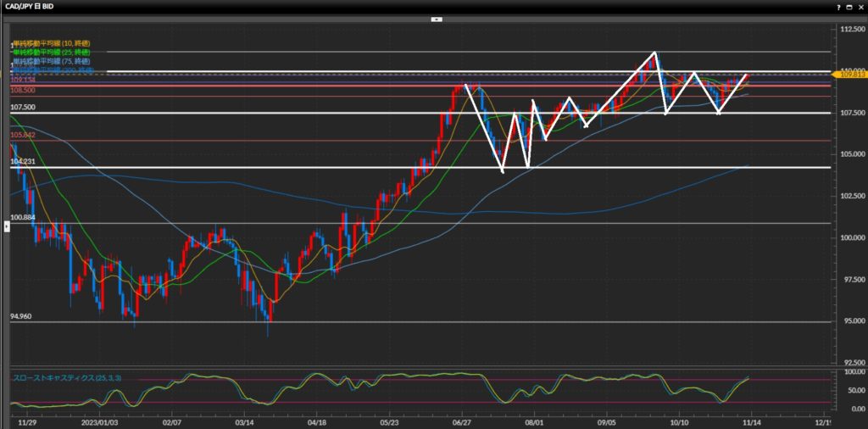Image resolution: width=868 pixels, height=429 pixels.
Task: Click the 75-period moving average label
Action: click(x=51, y=62)
